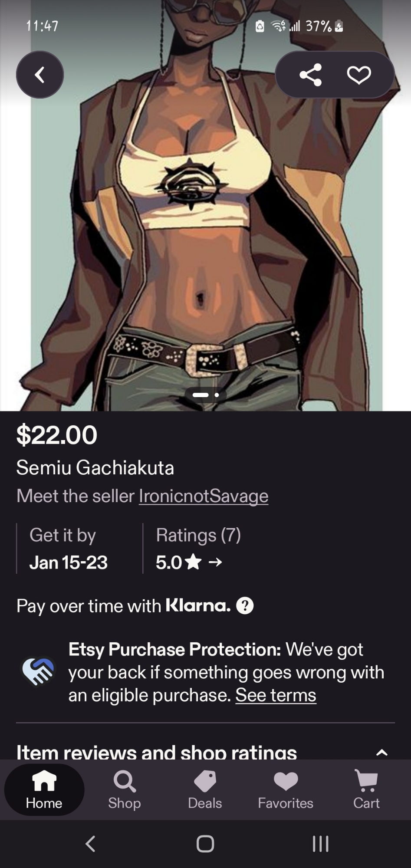Tap Android home button
This screenshot has height=868, width=411.
click(x=205, y=844)
